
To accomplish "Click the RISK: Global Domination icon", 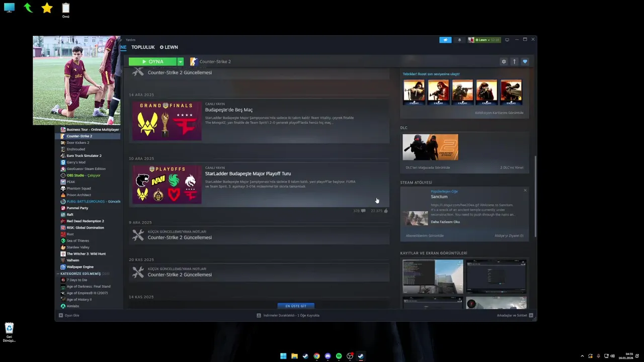I will pos(63,228).
